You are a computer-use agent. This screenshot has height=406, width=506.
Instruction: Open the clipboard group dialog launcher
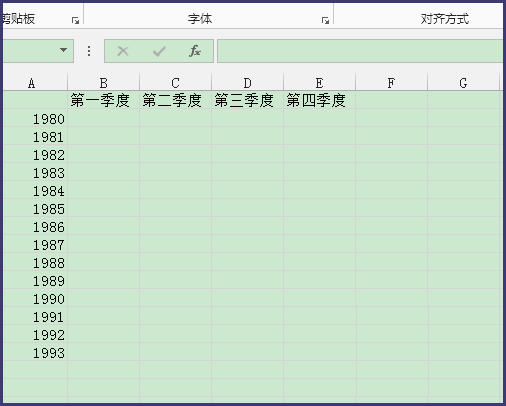coord(75,21)
